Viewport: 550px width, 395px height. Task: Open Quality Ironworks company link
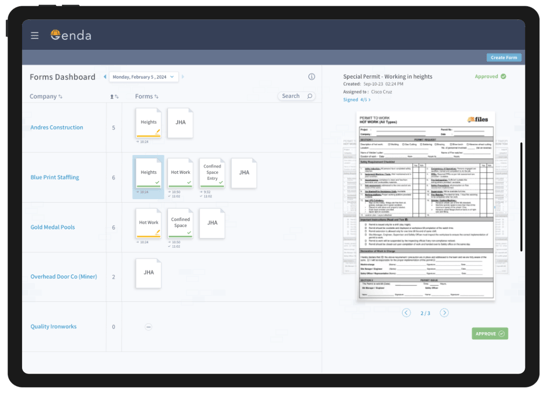coord(53,327)
